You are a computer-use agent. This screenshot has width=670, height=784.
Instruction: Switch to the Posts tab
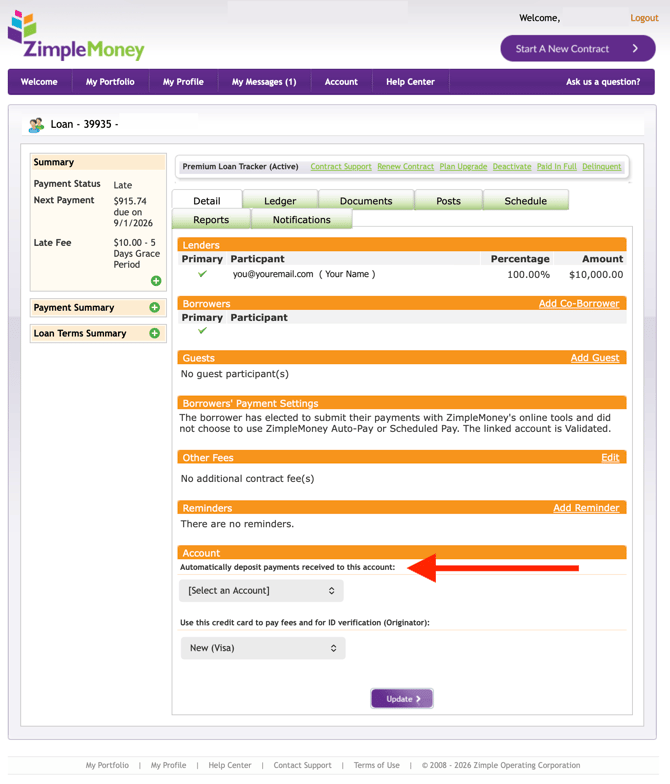[x=448, y=200]
